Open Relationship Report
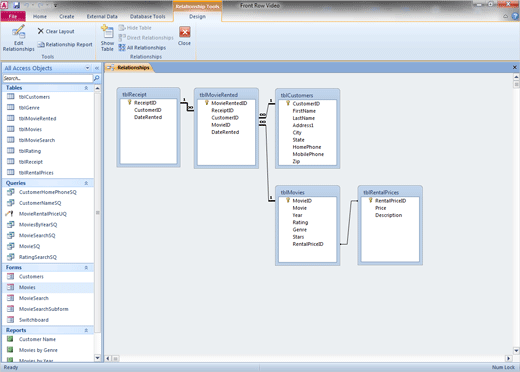The image size is (520, 372). pyautogui.click(x=65, y=44)
